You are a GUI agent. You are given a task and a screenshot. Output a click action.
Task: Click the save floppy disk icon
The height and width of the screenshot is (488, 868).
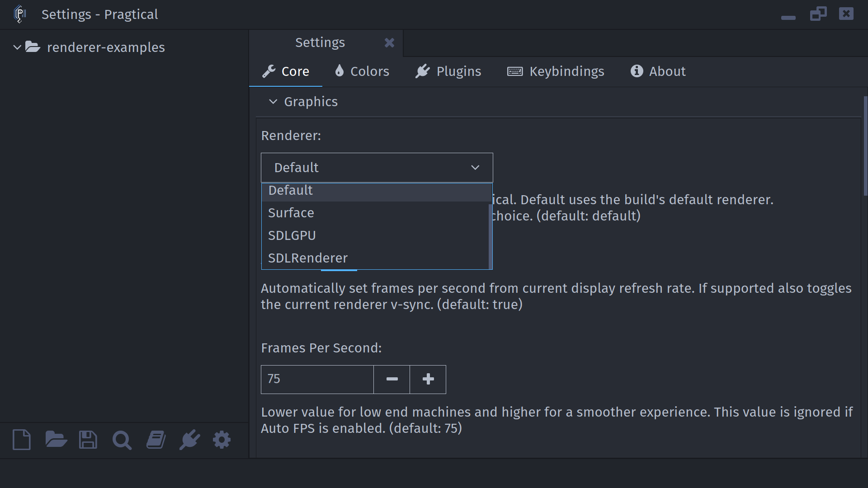tap(88, 440)
